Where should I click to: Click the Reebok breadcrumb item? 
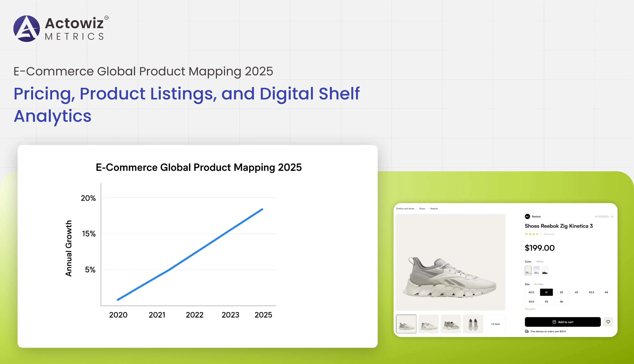click(x=434, y=208)
